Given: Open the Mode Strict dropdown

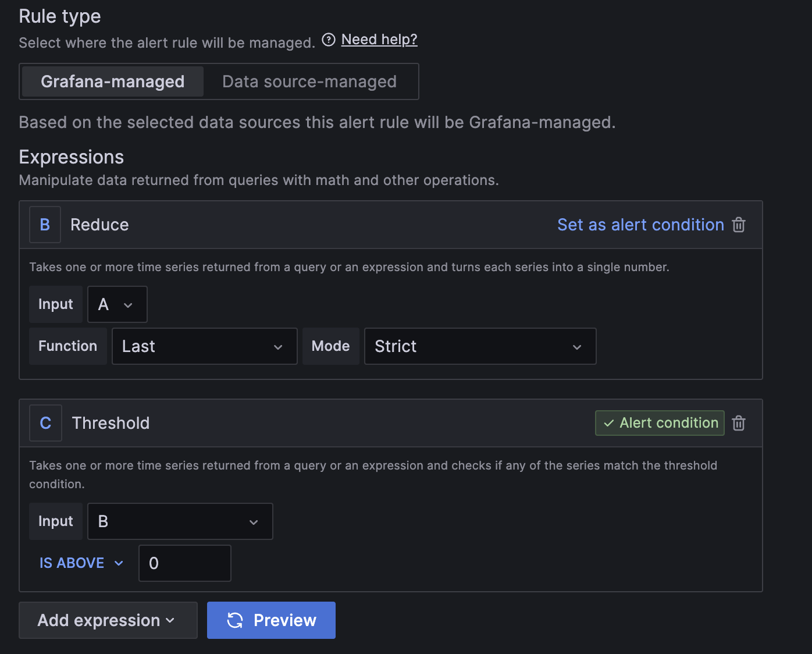Looking at the screenshot, I should [x=480, y=346].
